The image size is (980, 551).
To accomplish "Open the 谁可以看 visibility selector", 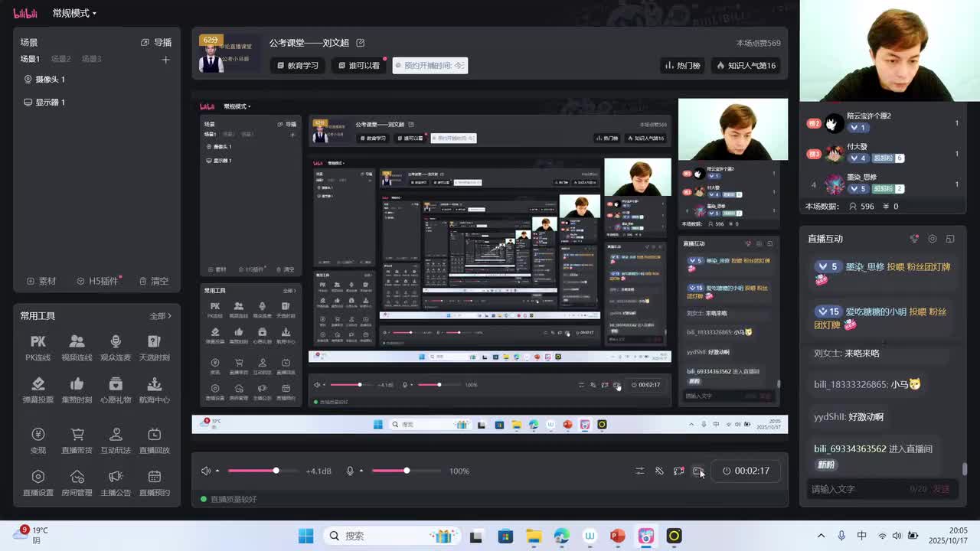I will pyautogui.click(x=359, y=66).
